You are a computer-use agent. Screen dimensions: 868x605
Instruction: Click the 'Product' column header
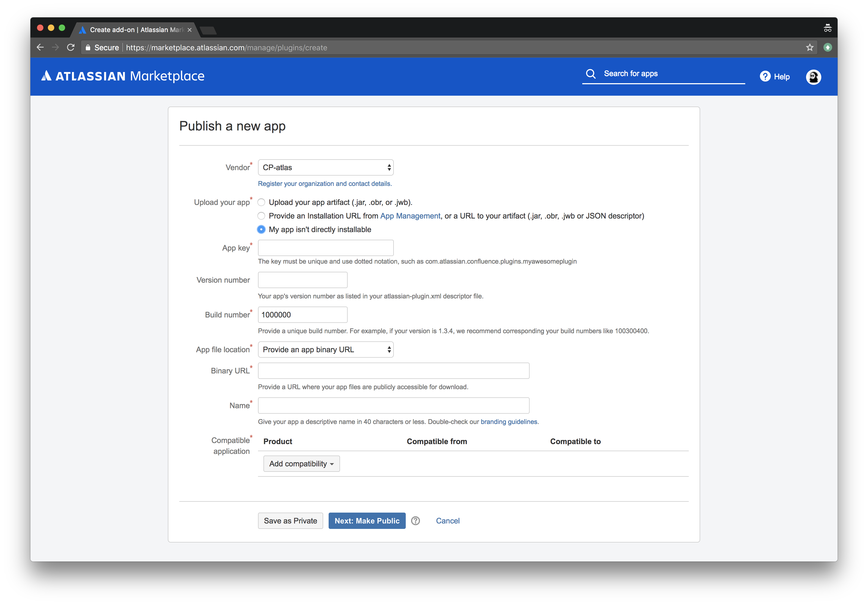pyautogui.click(x=278, y=442)
